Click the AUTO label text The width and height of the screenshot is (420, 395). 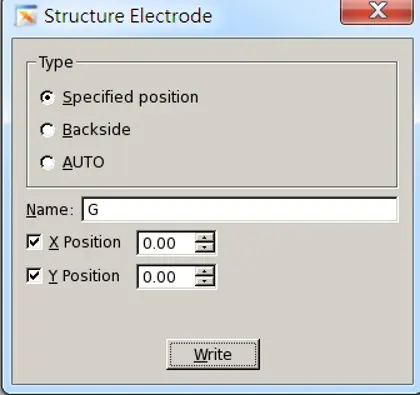click(x=83, y=162)
